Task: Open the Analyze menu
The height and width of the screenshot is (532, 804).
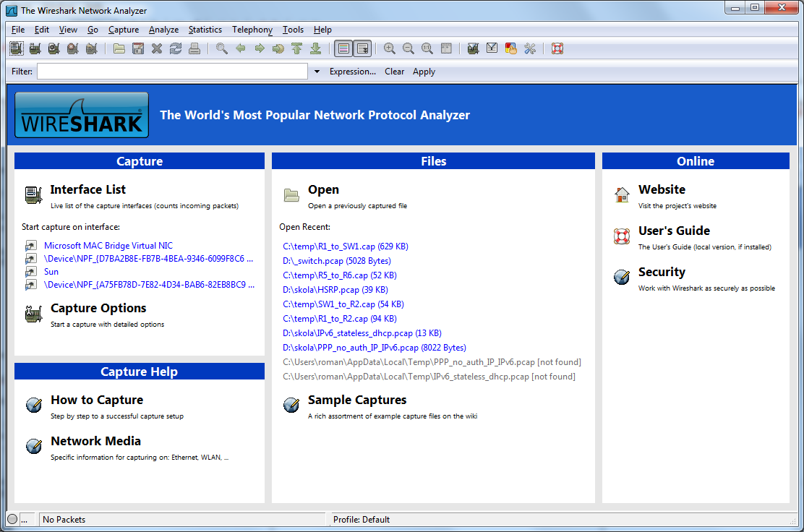Action: tap(163, 30)
